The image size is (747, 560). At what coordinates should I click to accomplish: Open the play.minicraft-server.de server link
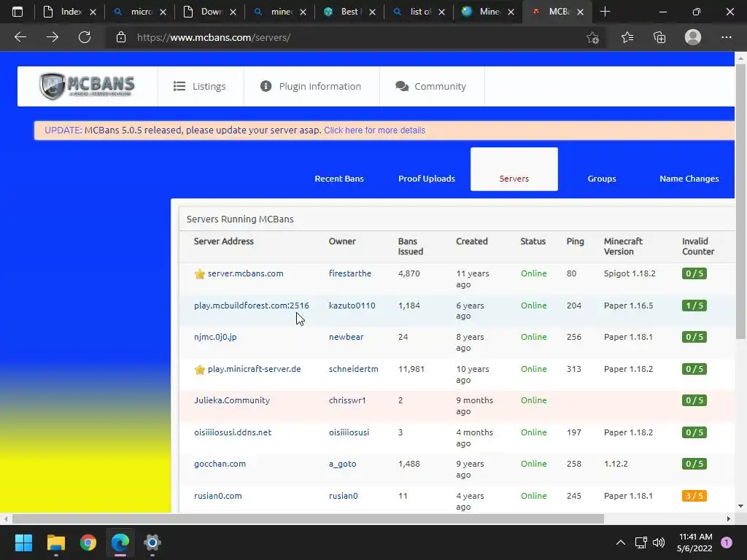pos(255,369)
